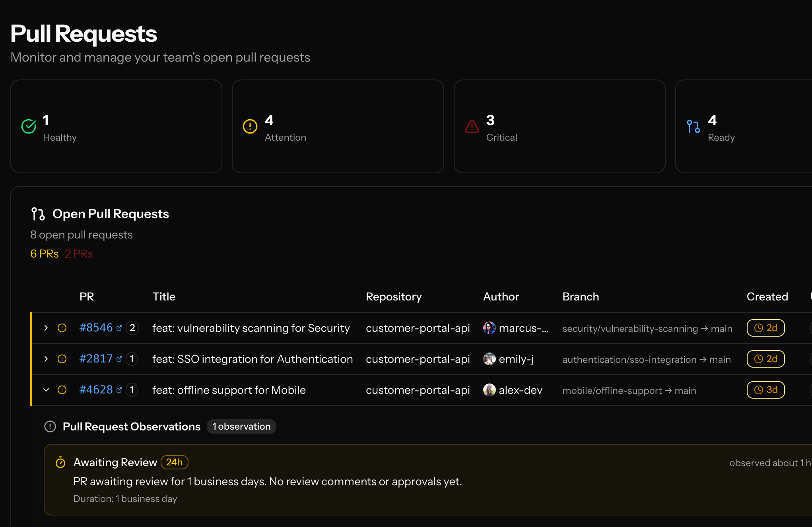Click branch 'authentication/sso-integration → main'

(x=647, y=360)
